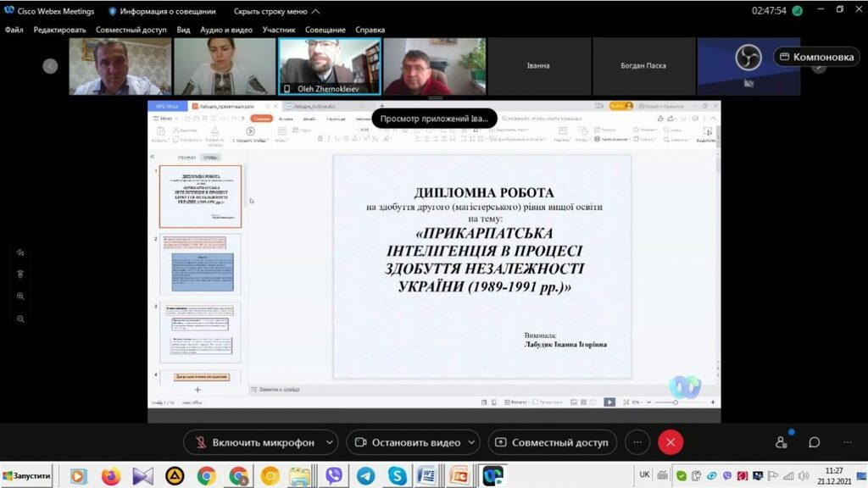Open the Аудио и видео menu

226,30
